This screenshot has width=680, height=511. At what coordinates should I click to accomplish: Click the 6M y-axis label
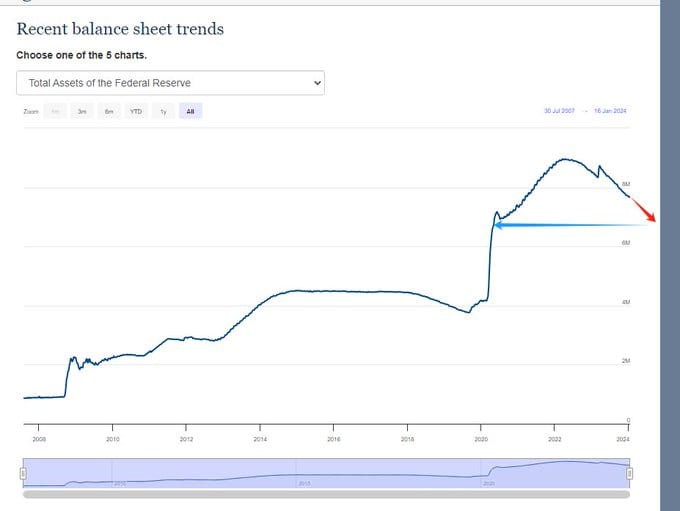click(x=626, y=243)
